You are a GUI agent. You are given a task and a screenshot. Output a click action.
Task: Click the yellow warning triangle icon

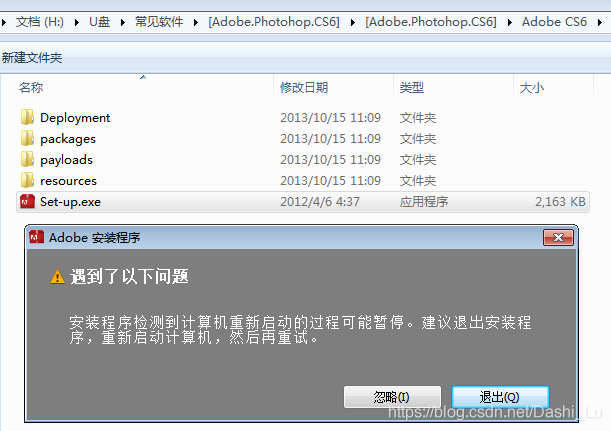57,277
